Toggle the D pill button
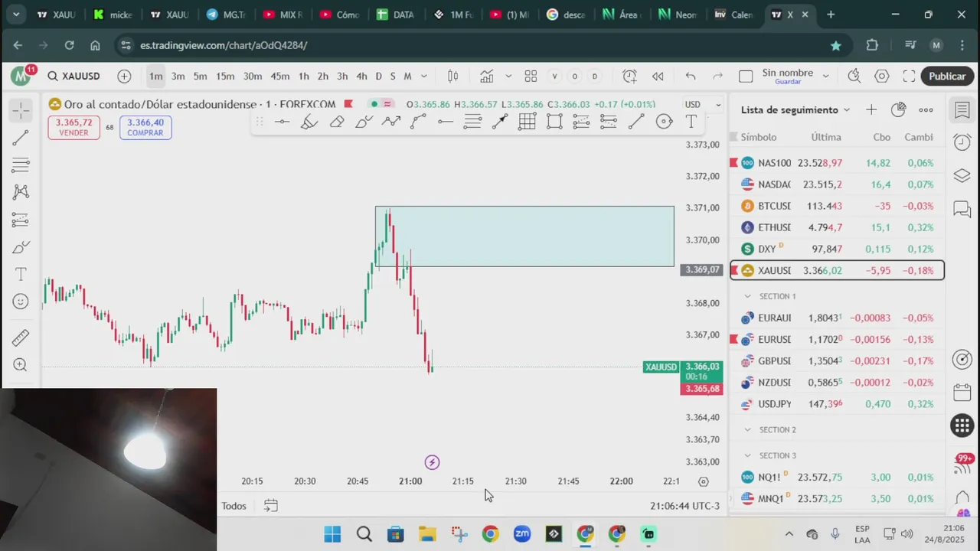This screenshot has height=551, width=980. click(x=594, y=76)
